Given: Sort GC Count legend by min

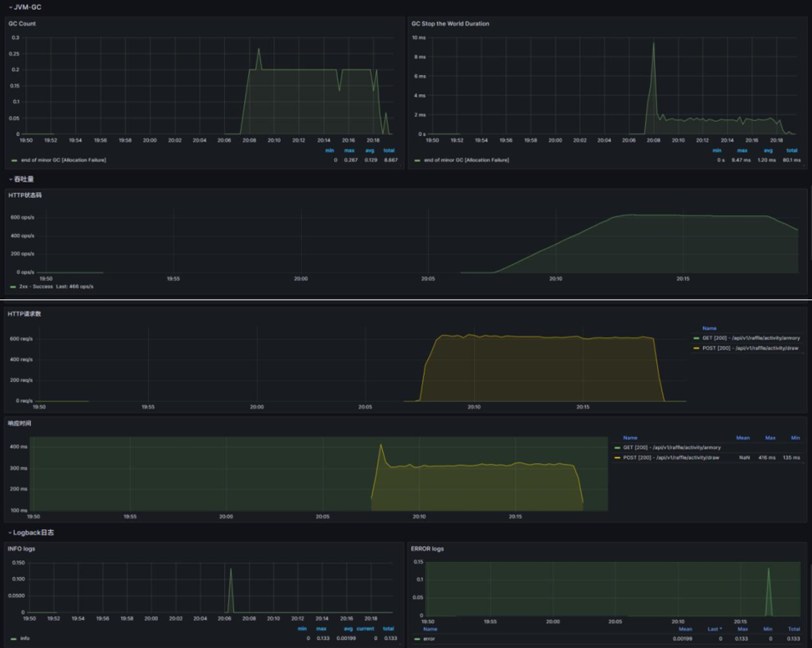Looking at the screenshot, I should point(329,151).
